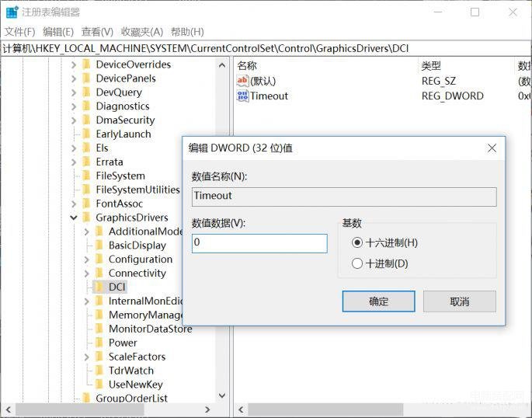532x418 pixels.
Task: Select the (默认) value row
Action: 384,81
